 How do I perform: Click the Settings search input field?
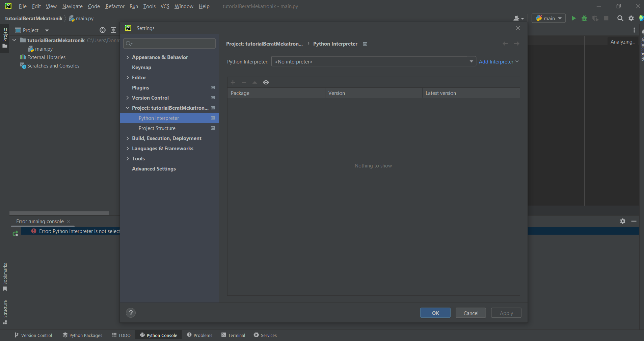172,43
